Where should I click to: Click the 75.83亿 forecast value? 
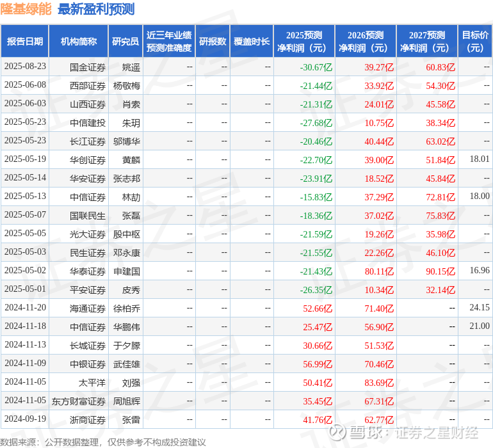pos(440,216)
